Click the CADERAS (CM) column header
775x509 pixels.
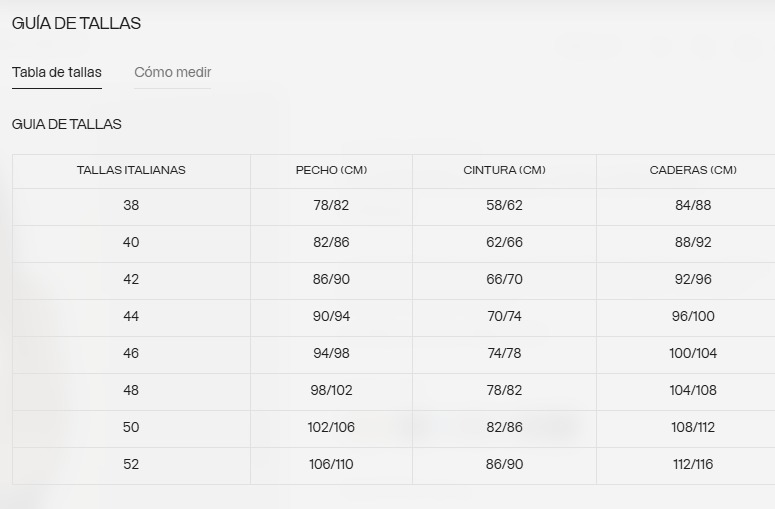(x=693, y=170)
